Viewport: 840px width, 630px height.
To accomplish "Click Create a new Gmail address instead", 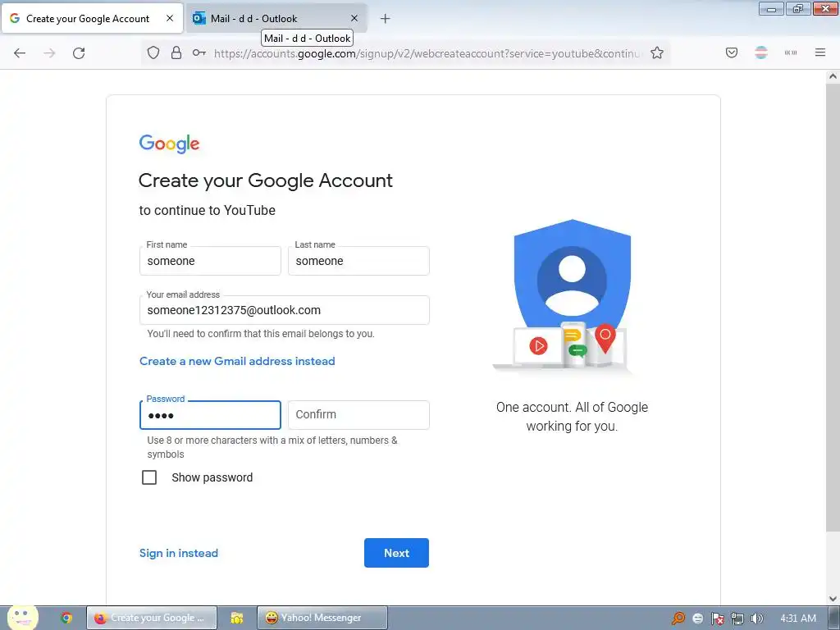I will tap(237, 361).
